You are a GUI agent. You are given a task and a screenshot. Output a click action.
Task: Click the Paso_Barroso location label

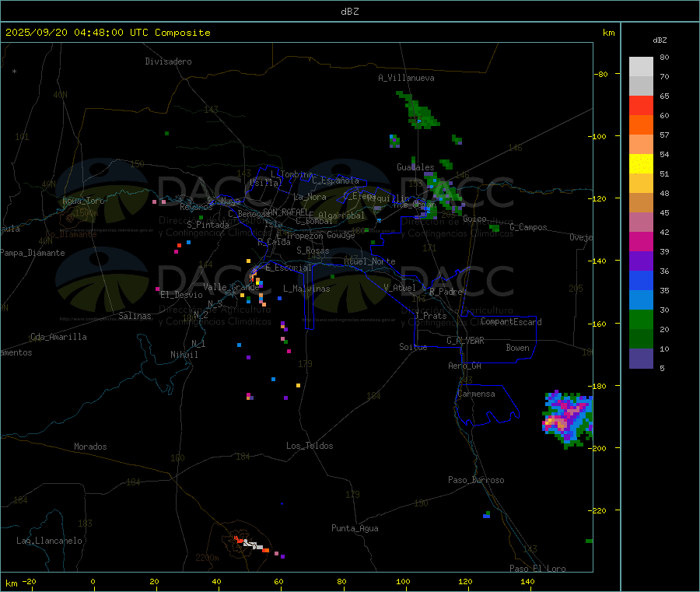[476, 480]
